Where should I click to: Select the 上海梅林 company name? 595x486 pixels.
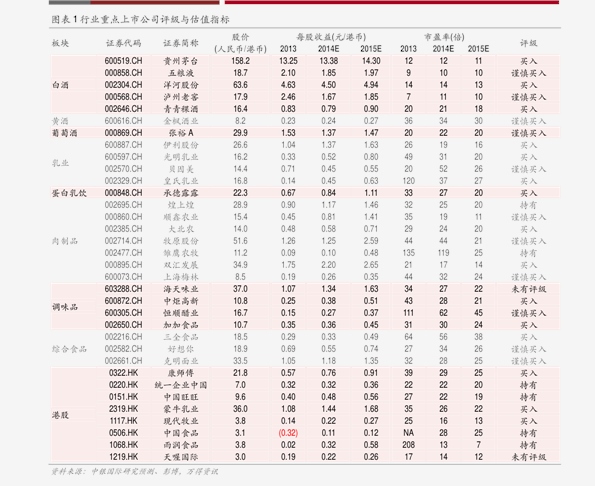coord(181,277)
